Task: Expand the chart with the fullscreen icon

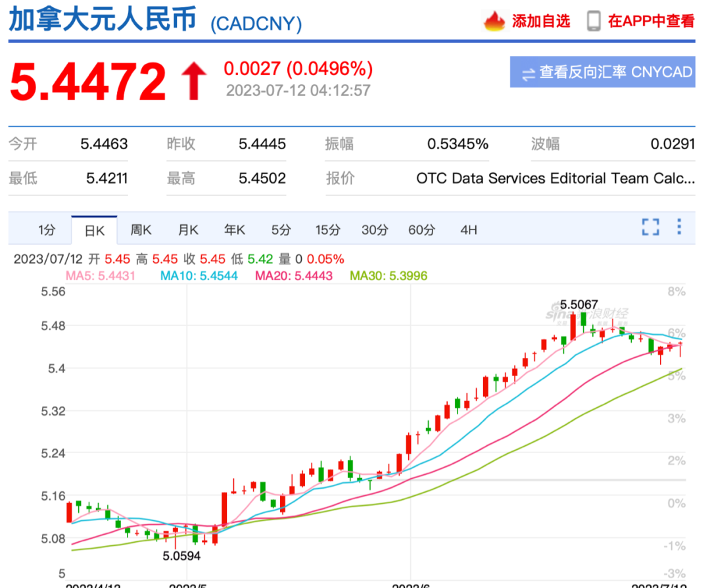Action: (650, 226)
